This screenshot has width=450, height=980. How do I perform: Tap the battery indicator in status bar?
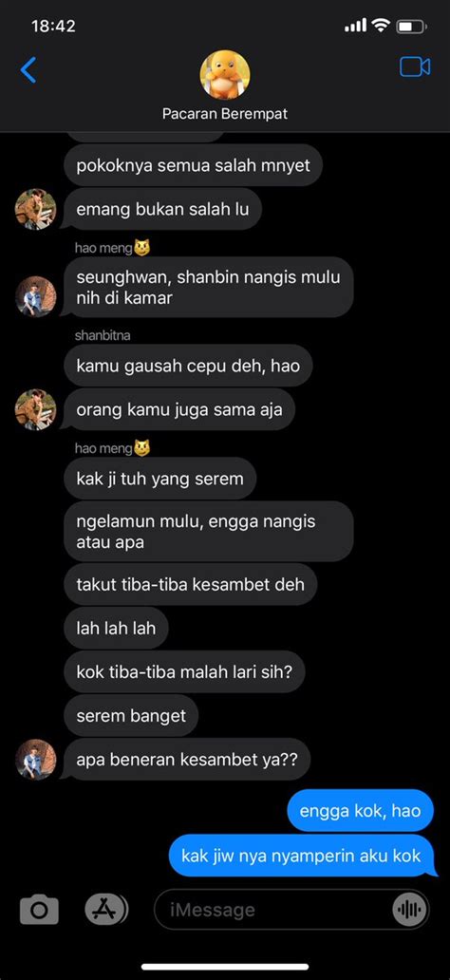tap(412, 27)
